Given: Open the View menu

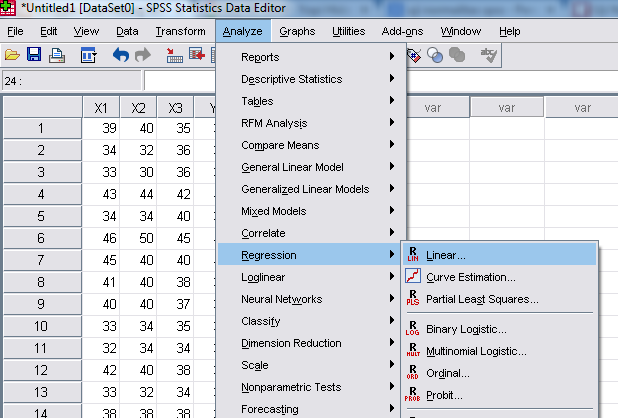Looking at the screenshot, I should coord(86,31).
